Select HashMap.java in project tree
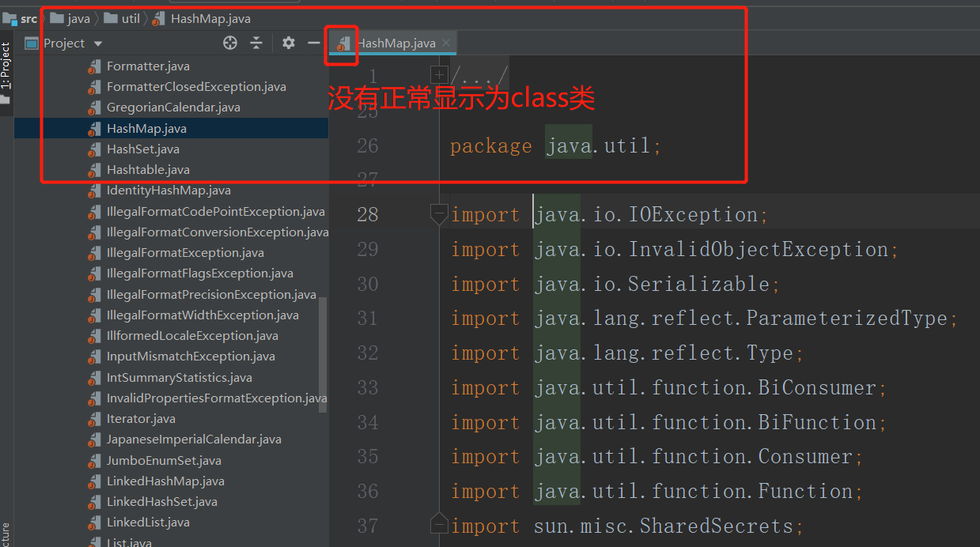Image resolution: width=980 pixels, height=547 pixels. click(x=146, y=128)
